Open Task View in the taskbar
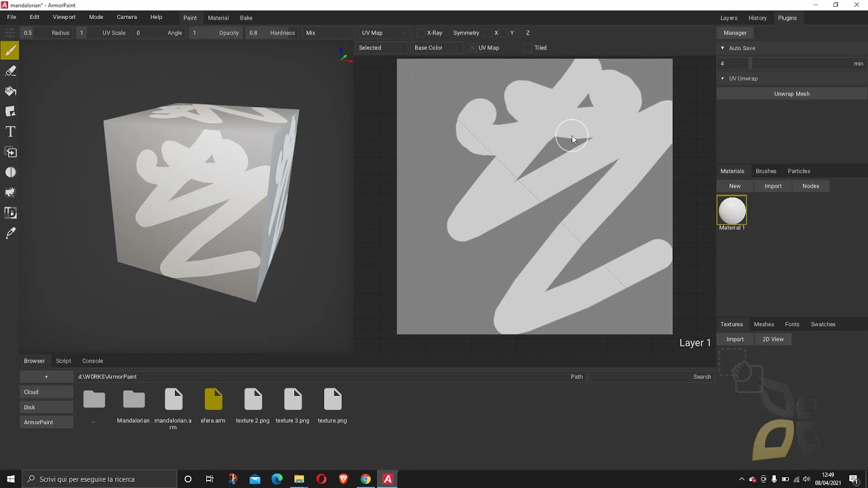Viewport: 868px width, 488px height. click(210, 479)
